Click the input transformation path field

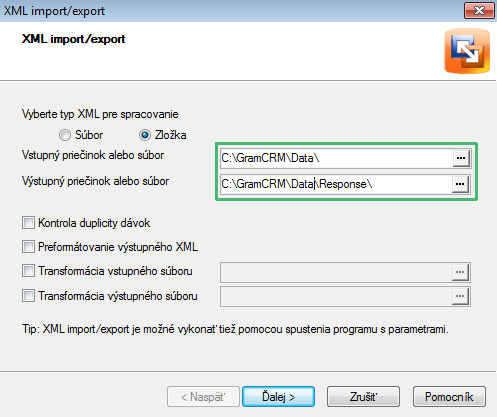(x=336, y=272)
